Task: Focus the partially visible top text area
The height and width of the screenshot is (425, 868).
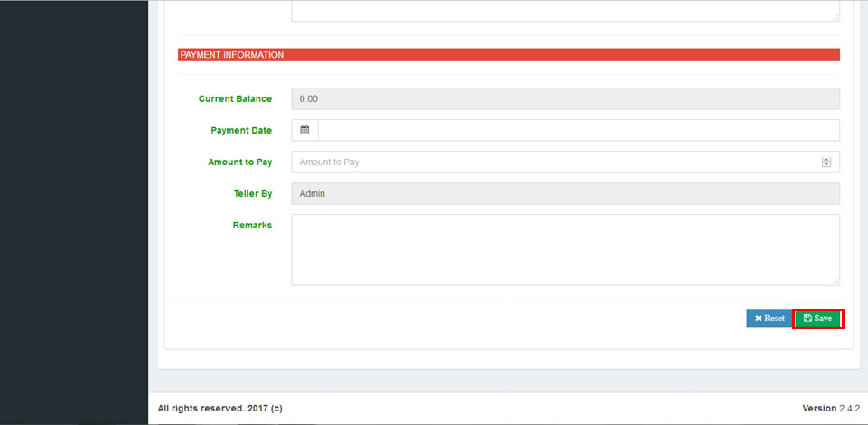Action: coord(565,10)
